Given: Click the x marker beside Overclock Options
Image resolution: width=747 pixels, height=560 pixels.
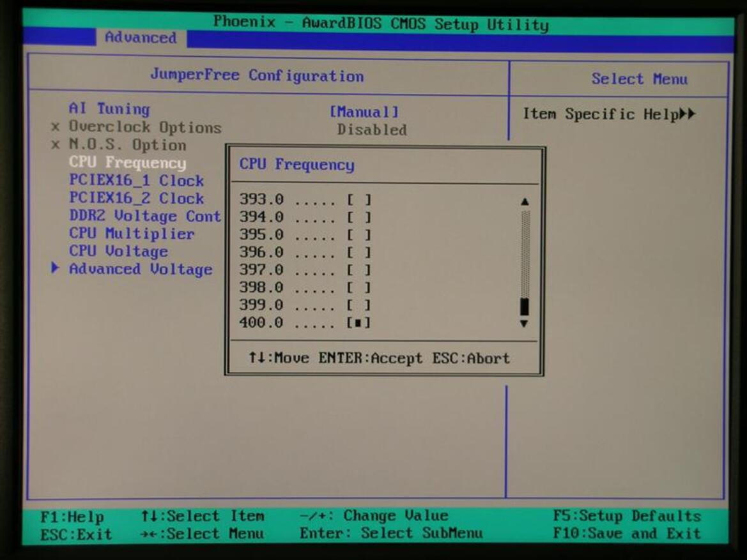Looking at the screenshot, I should [55, 127].
